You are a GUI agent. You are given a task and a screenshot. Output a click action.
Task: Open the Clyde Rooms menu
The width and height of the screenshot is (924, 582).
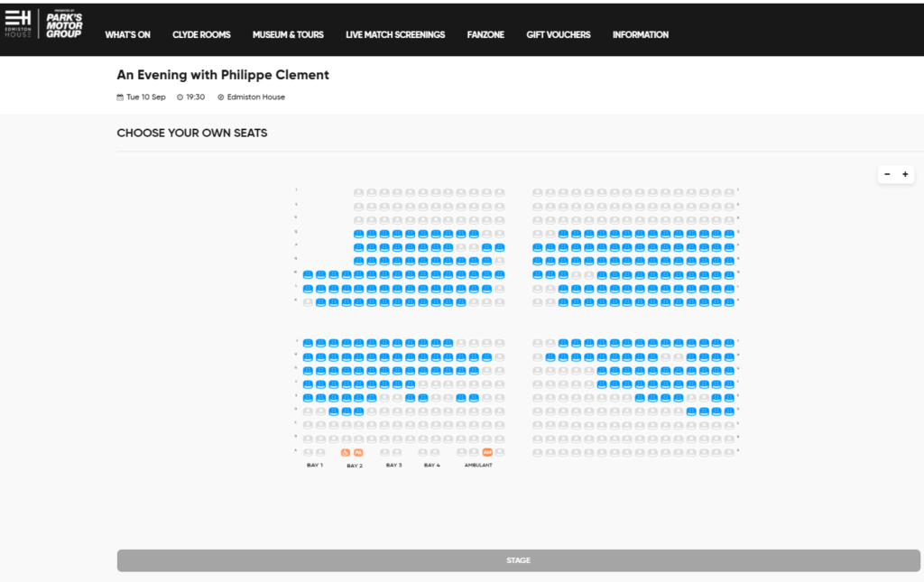(201, 35)
